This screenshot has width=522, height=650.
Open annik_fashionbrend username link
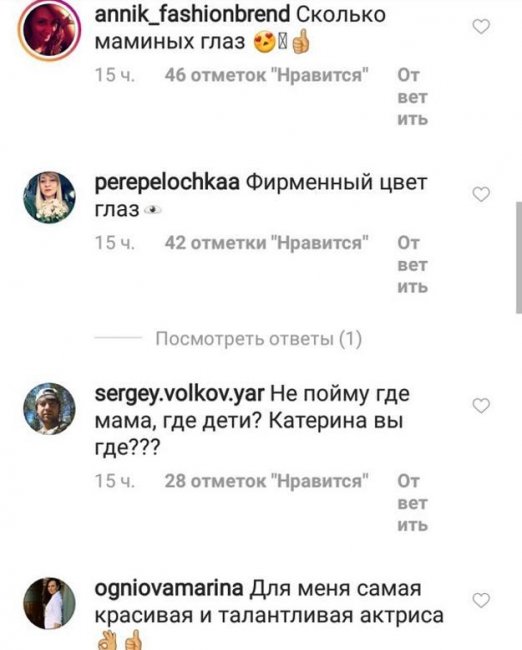pos(192,15)
